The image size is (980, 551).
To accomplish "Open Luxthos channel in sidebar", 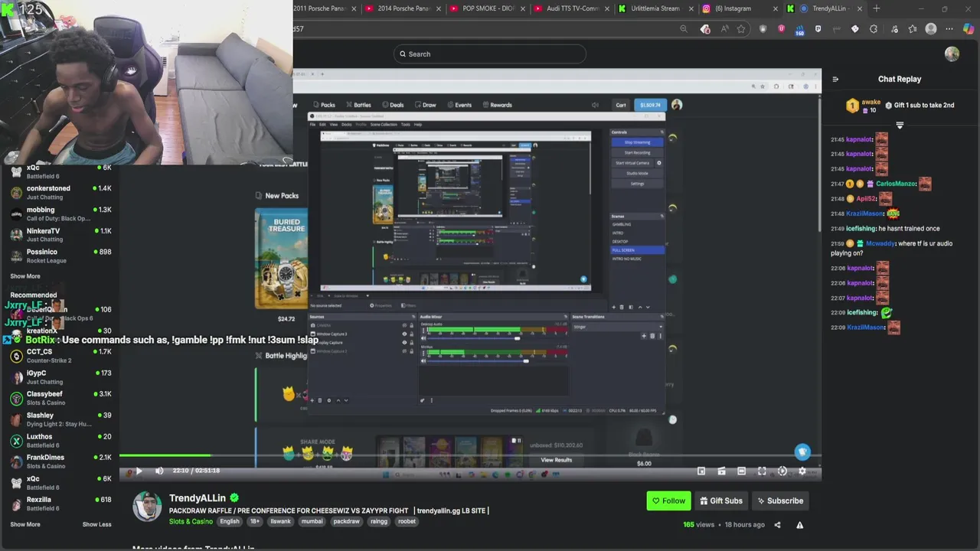I will click(61, 440).
